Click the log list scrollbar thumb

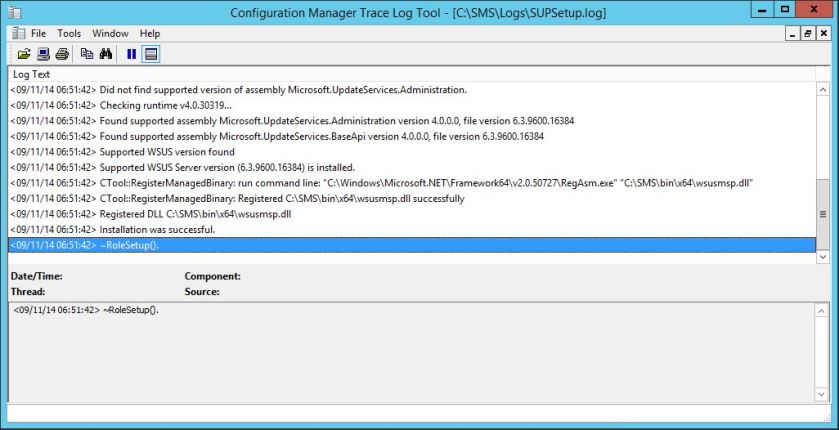[x=823, y=214]
